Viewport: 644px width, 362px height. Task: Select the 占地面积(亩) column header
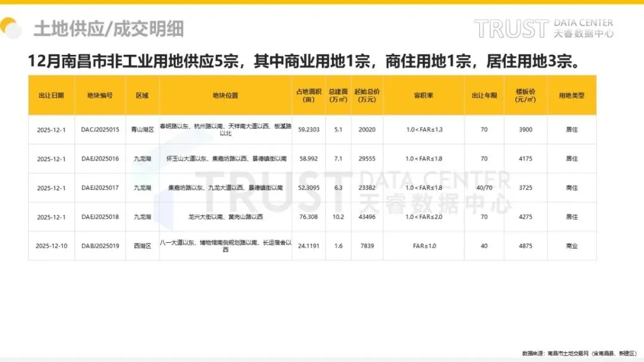point(308,95)
